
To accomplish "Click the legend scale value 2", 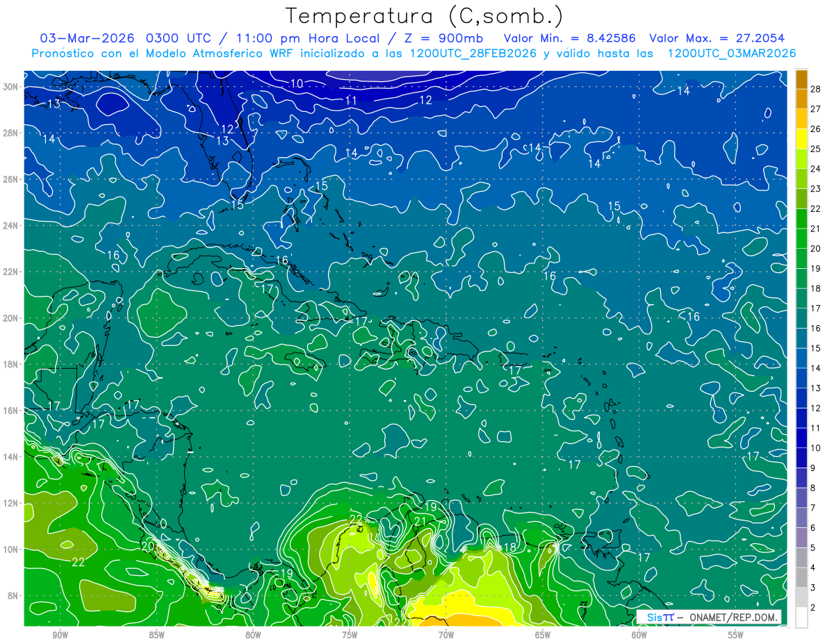I will pyautogui.click(x=814, y=607).
